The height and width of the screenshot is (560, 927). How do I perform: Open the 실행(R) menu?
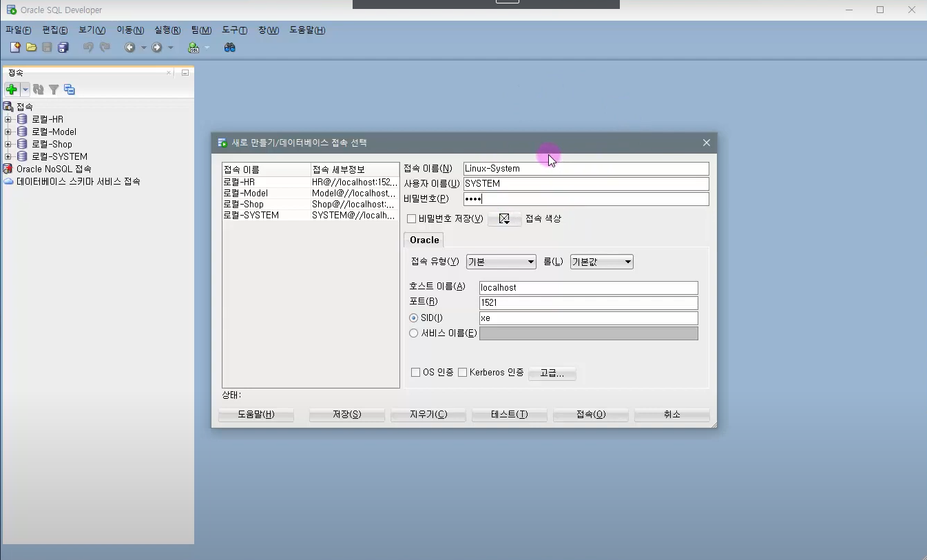(167, 30)
